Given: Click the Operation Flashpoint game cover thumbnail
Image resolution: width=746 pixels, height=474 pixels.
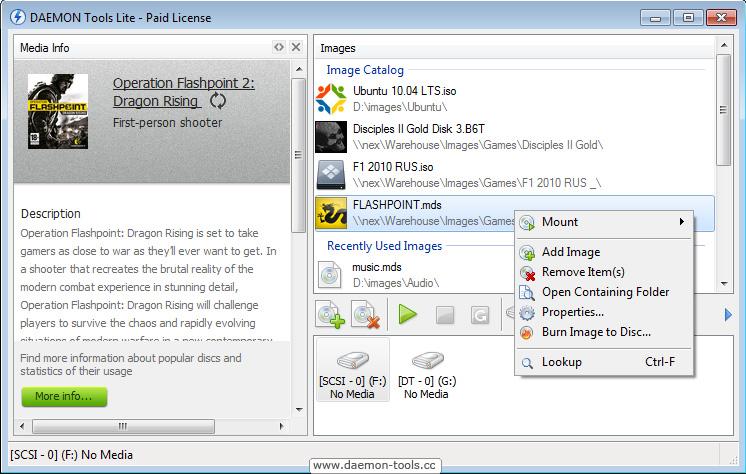Looking at the screenshot, I should [58, 111].
